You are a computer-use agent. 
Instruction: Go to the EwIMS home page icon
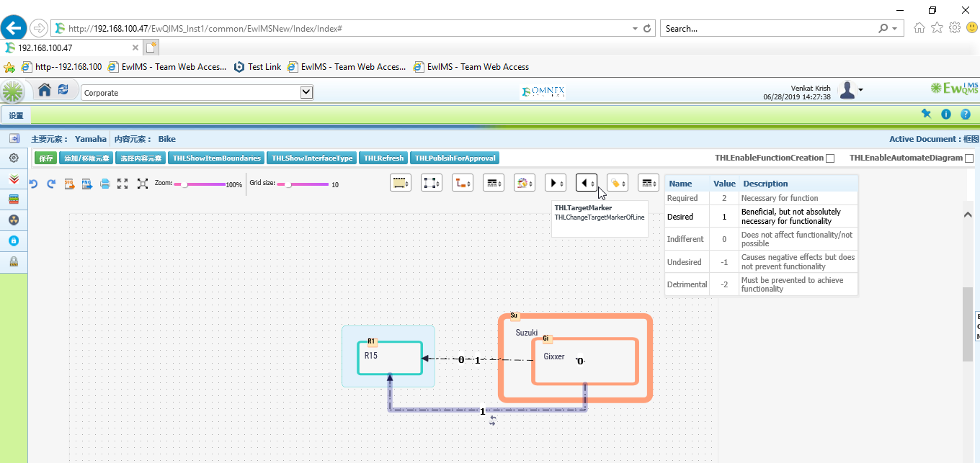click(45, 90)
